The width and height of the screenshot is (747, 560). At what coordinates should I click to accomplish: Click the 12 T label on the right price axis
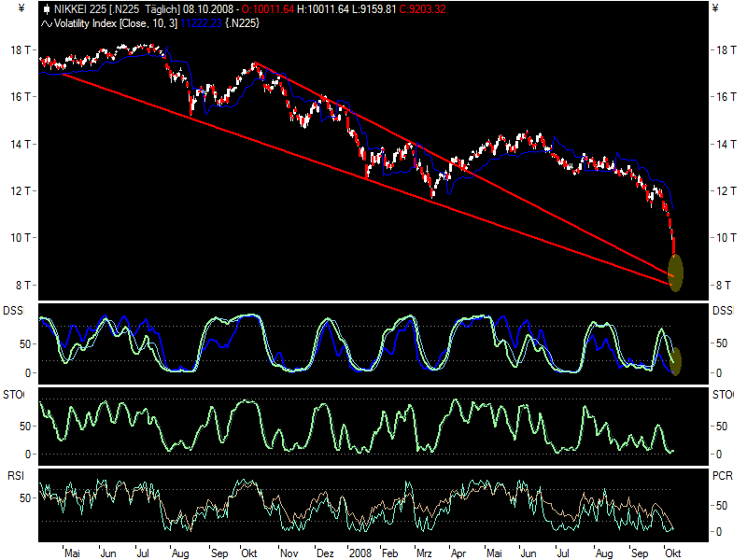click(x=726, y=191)
